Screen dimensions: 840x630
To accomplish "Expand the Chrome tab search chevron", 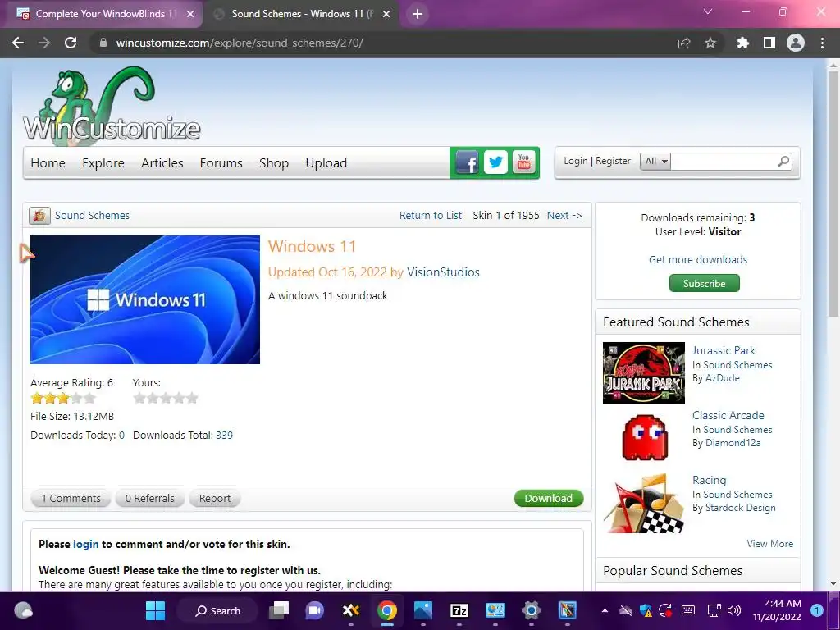I will pyautogui.click(x=708, y=11).
